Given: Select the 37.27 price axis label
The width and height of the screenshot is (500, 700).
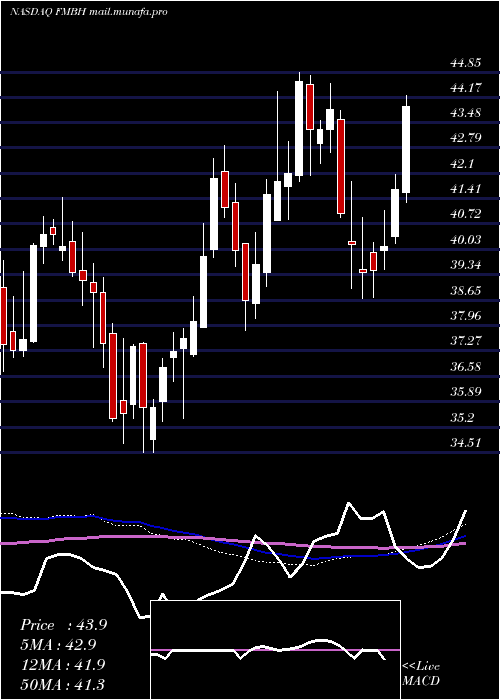Looking at the screenshot, I should [466, 342].
